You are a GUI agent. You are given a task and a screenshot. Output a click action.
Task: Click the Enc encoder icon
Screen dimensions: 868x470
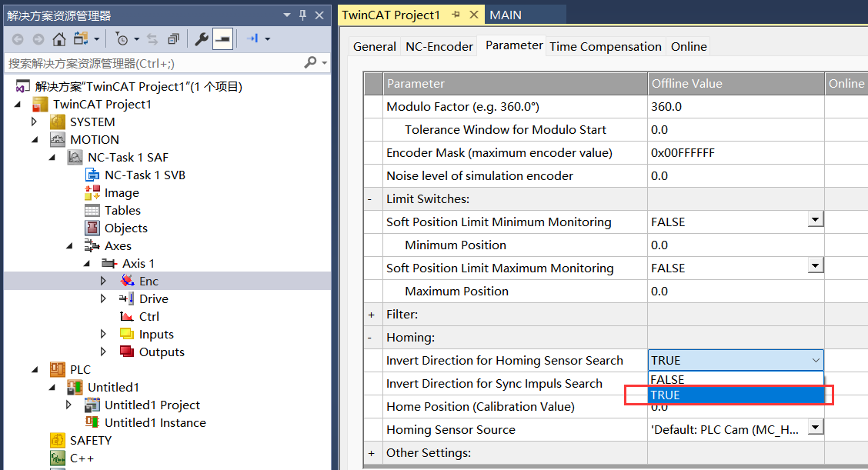pyautogui.click(x=127, y=281)
